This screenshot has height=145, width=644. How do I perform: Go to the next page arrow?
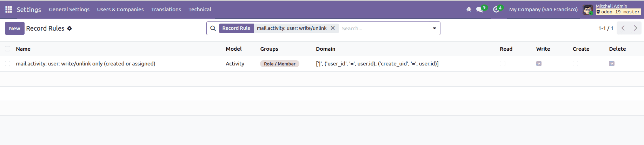coord(635,28)
